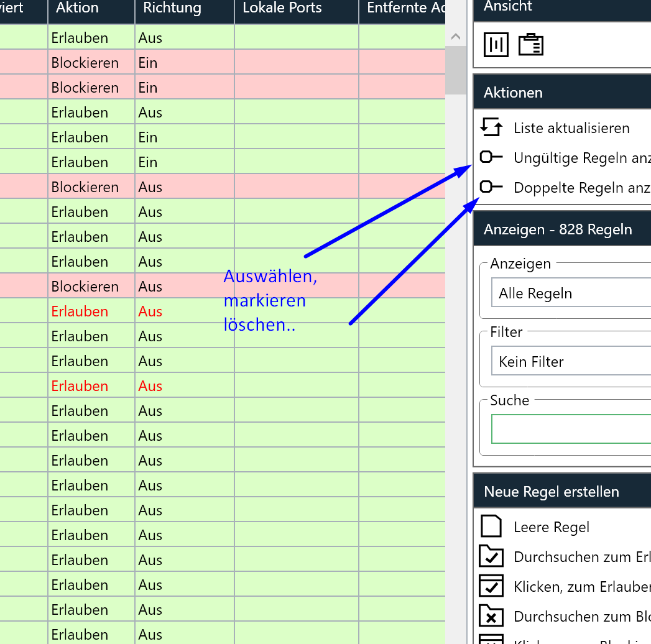
Task: Click the column layout icon under Ansicht
Action: [x=496, y=45]
